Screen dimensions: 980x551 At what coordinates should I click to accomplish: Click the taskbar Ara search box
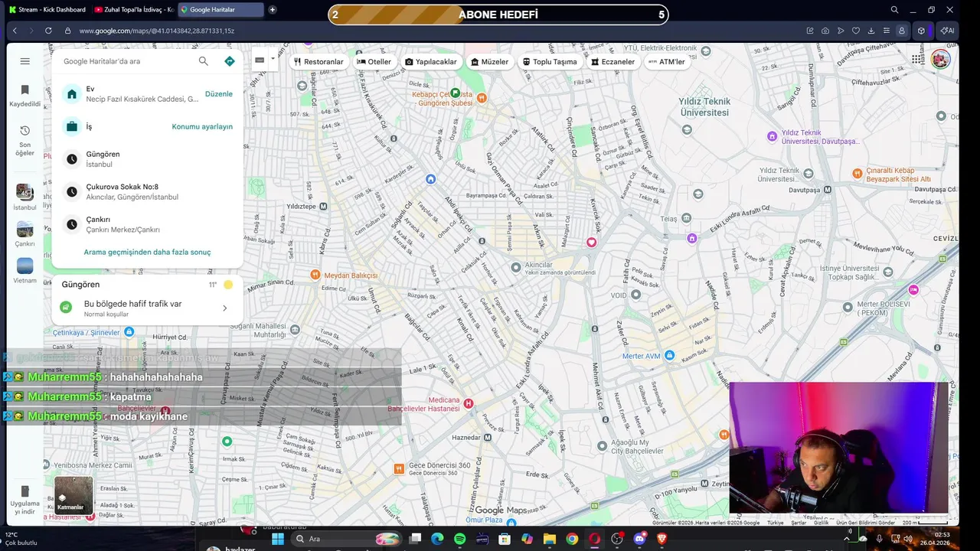pyautogui.click(x=347, y=539)
